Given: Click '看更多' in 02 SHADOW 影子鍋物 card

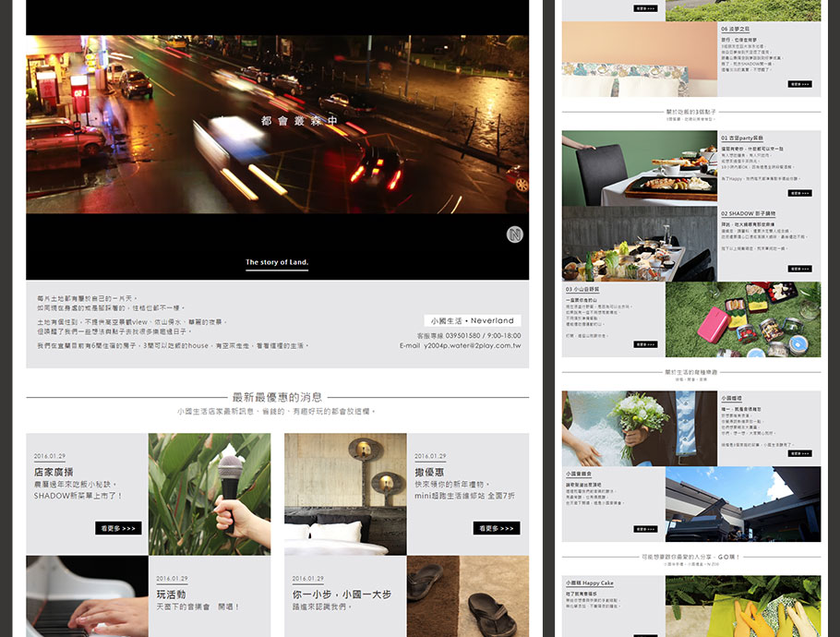Looking at the screenshot, I should pos(799,269).
